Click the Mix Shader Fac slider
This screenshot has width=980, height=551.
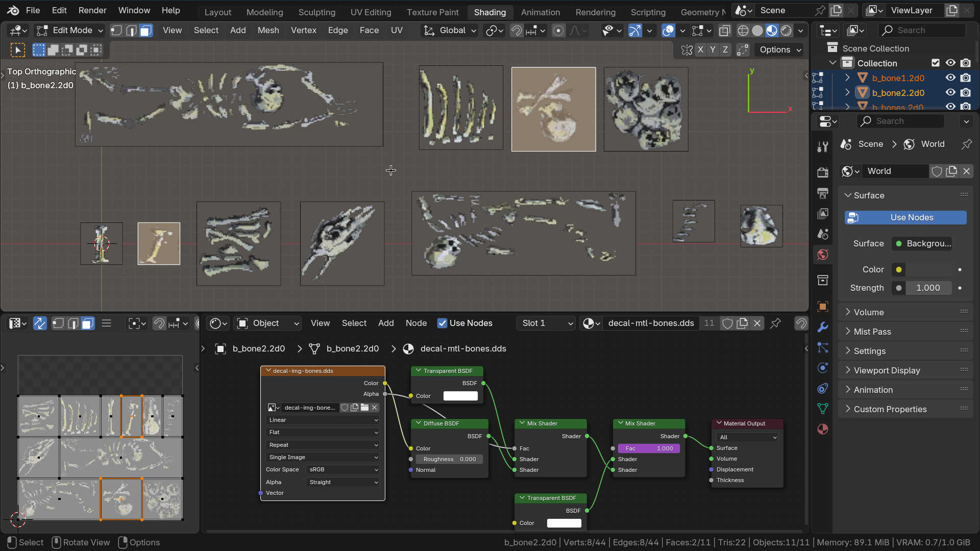click(x=648, y=448)
